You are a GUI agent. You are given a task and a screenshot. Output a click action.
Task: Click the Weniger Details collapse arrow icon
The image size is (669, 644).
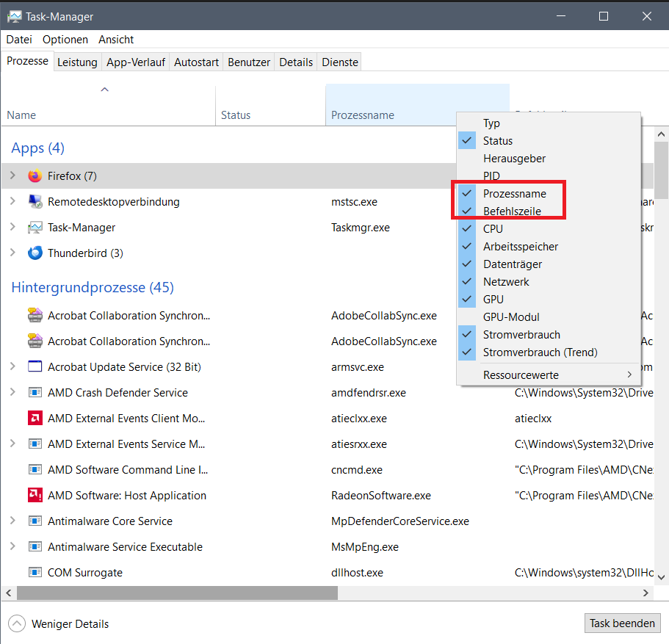click(x=17, y=623)
